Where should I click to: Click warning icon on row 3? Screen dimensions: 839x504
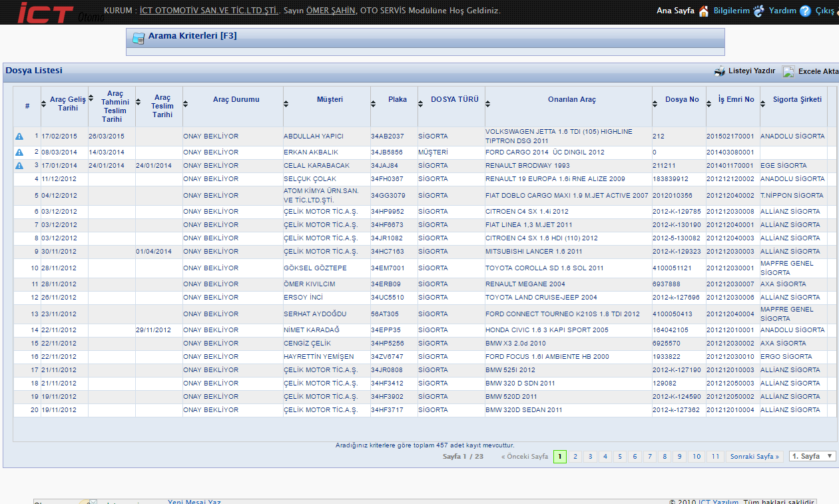(x=19, y=166)
